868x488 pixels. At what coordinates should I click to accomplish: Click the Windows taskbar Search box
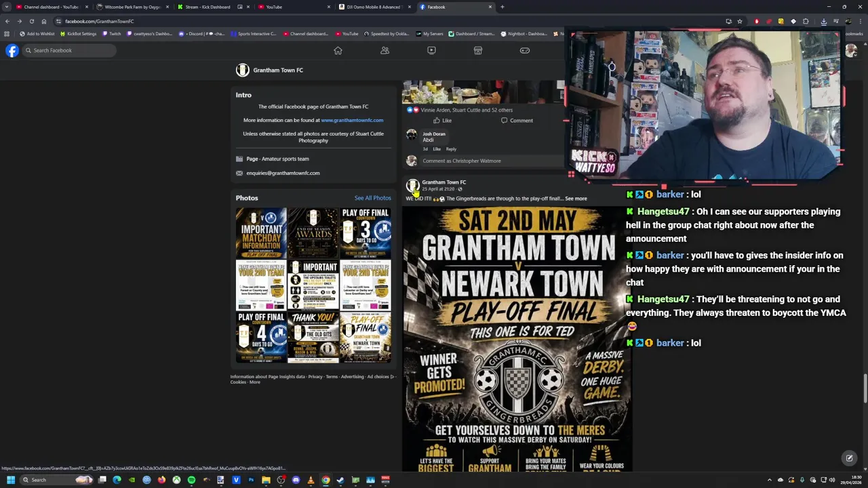[x=58, y=480]
